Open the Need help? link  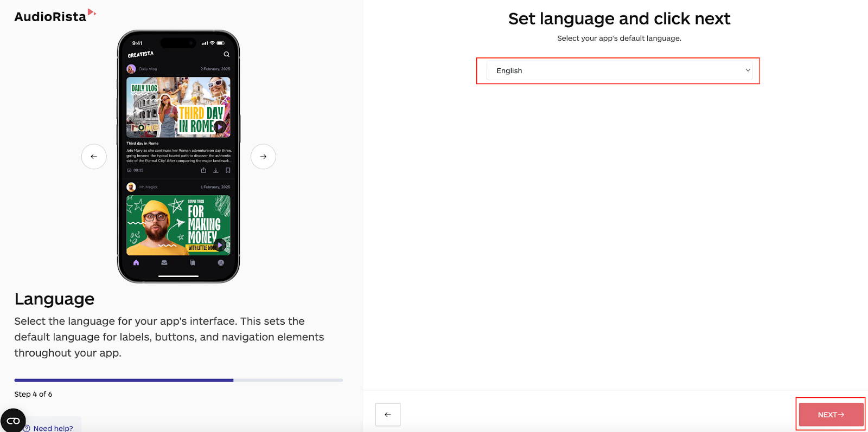click(x=53, y=428)
